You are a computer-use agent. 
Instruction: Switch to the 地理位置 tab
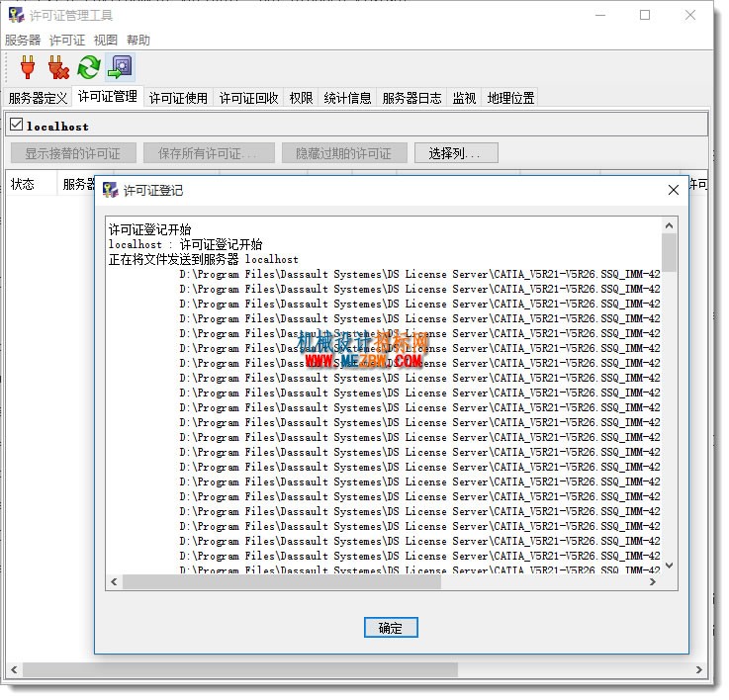click(x=510, y=99)
